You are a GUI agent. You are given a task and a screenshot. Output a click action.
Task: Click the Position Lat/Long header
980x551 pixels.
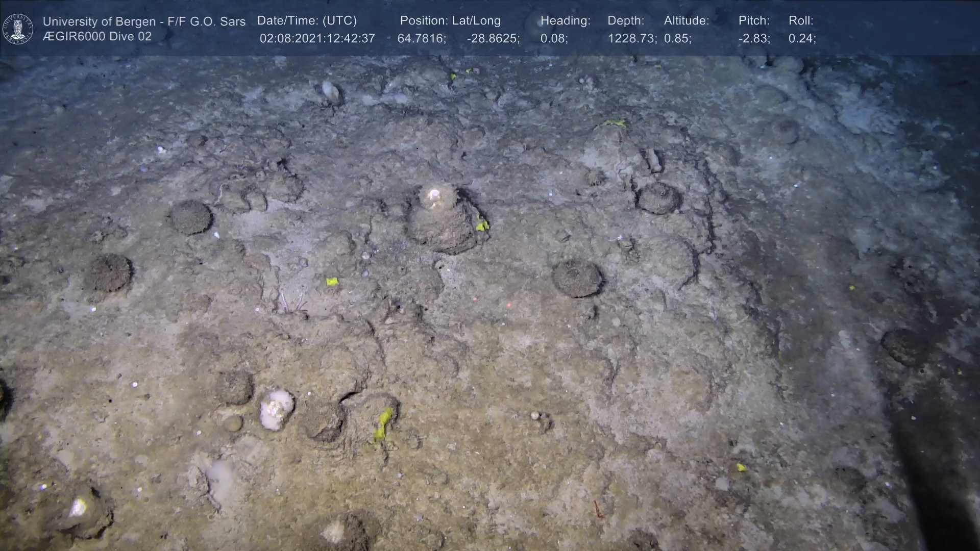450,21
